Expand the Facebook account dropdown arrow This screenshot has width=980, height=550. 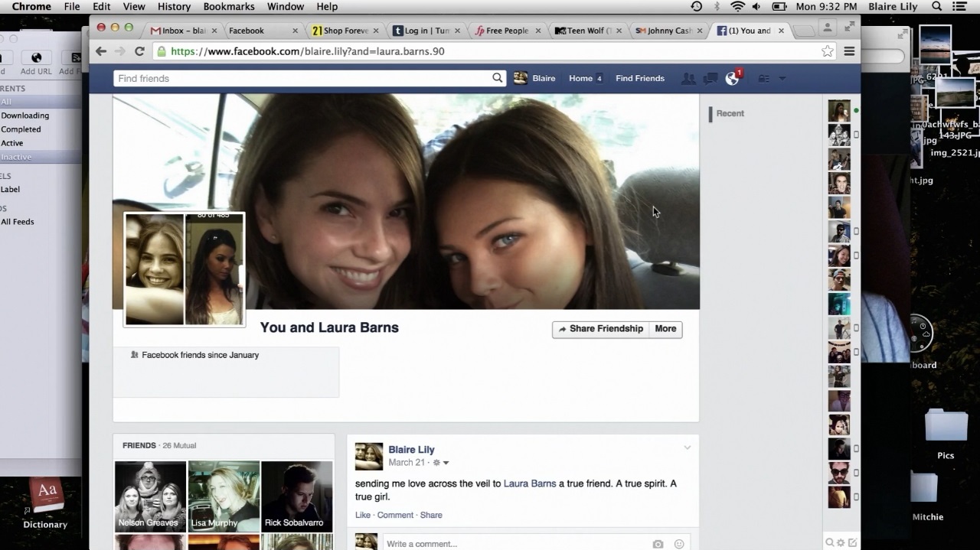point(782,78)
